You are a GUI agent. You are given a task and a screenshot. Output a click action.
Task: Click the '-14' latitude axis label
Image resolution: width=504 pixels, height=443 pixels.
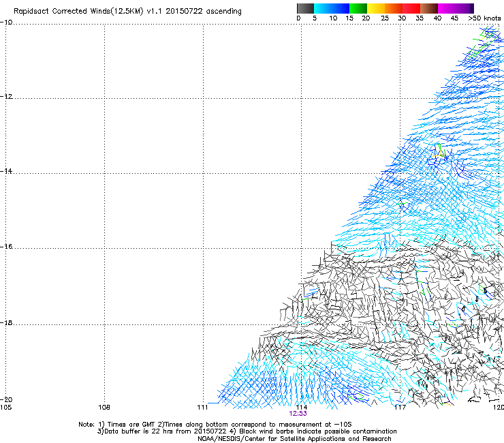(x=6, y=171)
